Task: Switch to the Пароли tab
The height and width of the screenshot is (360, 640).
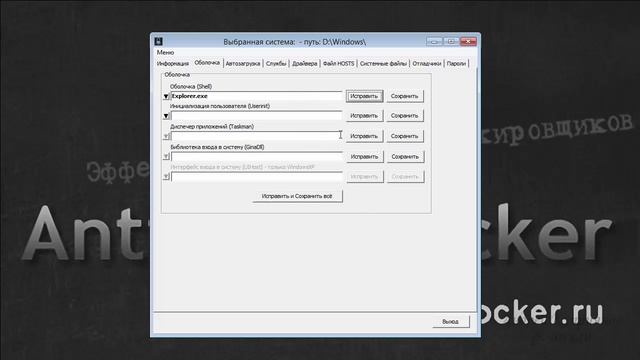Action: pyautogui.click(x=456, y=64)
